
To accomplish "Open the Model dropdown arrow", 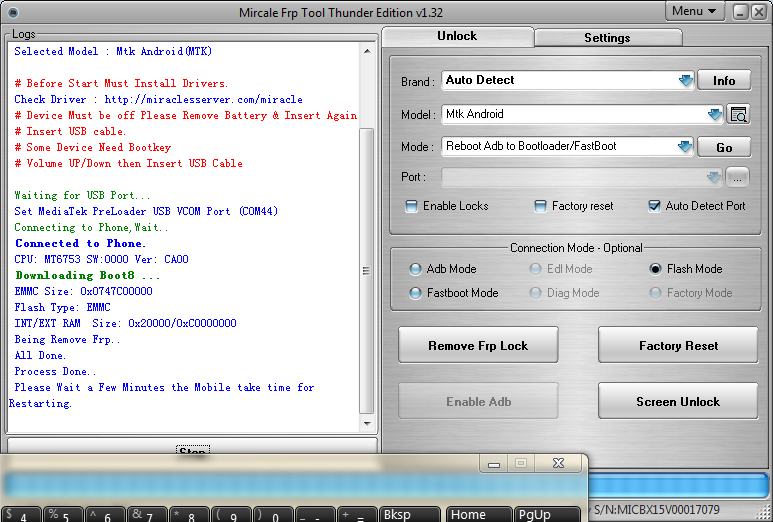I will [x=714, y=114].
